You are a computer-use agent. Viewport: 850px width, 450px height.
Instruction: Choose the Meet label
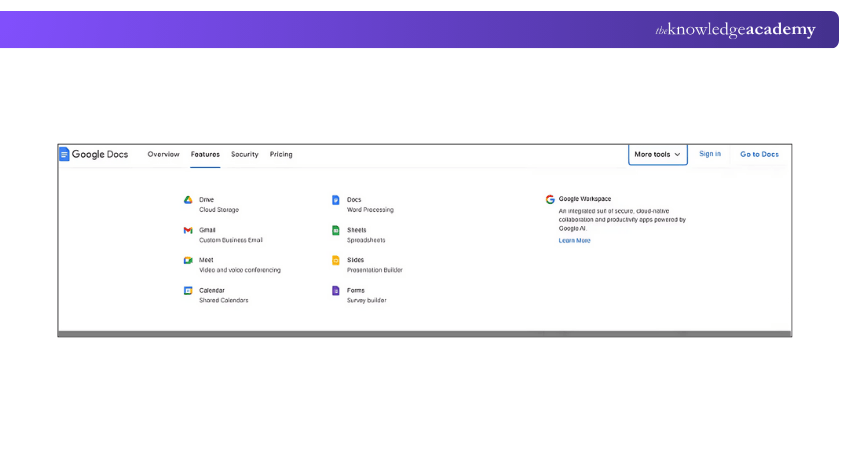tap(206, 260)
